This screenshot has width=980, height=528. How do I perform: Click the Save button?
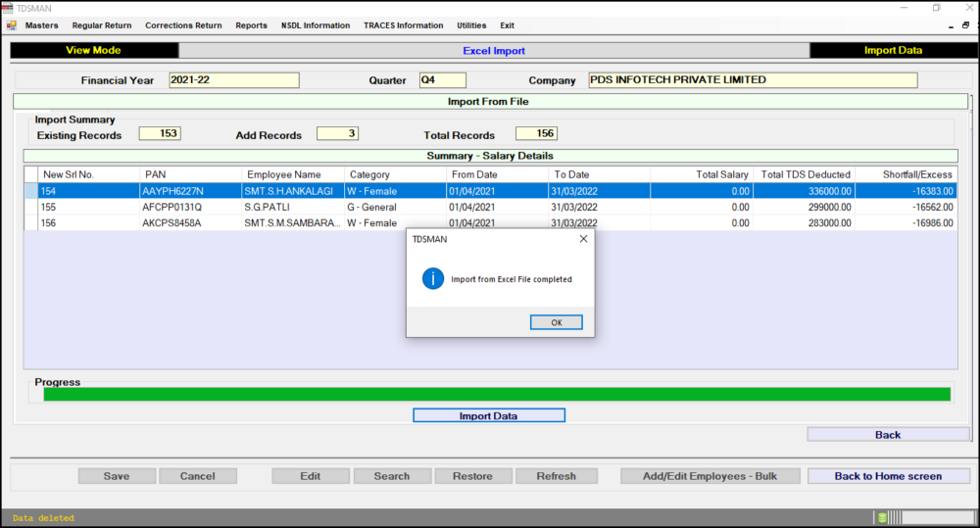(117, 476)
